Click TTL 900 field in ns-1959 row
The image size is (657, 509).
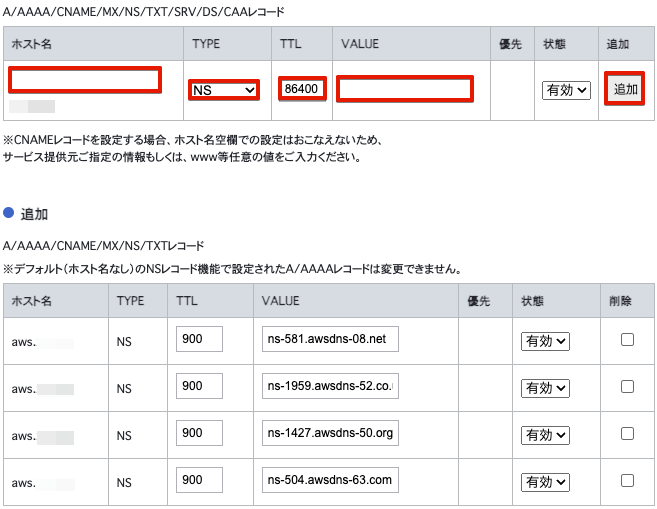pos(199,386)
